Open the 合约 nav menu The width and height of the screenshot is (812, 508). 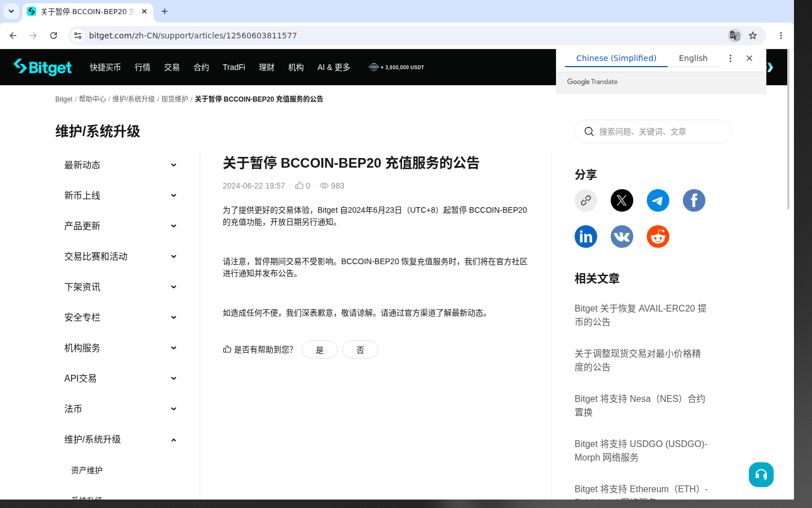201,67
